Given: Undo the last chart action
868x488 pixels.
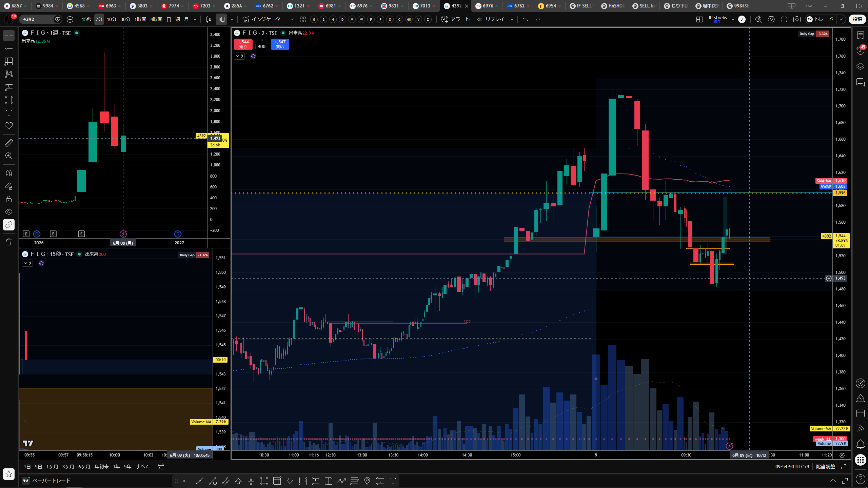Looking at the screenshot, I should point(526,19).
